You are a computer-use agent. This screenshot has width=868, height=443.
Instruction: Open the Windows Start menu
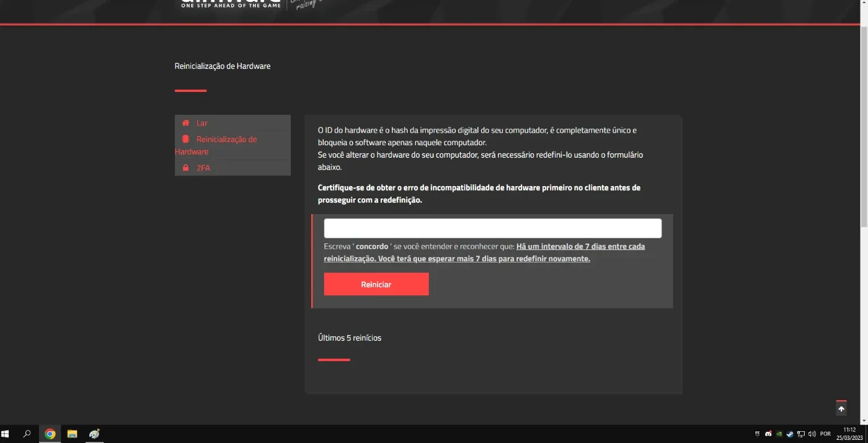6,434
